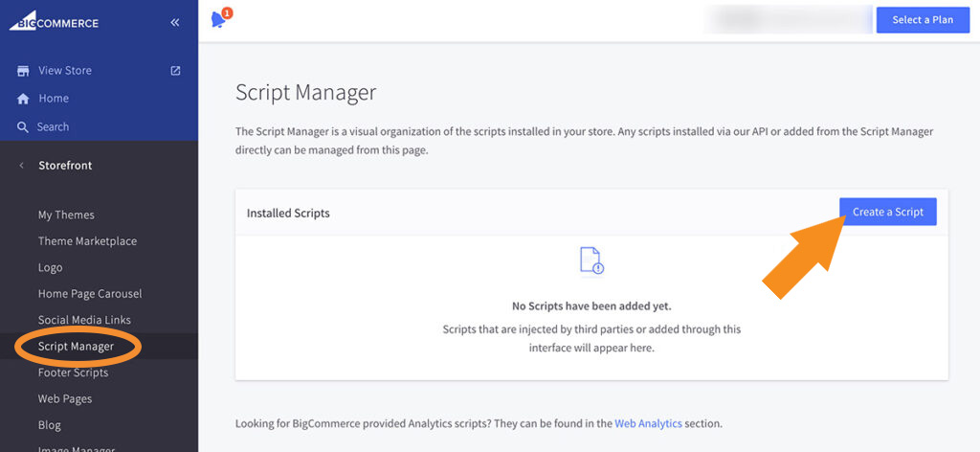The width and height of the screenshot is (980, 452).
Task: Click the empty scripts document icon
Action: click(591, 260)
